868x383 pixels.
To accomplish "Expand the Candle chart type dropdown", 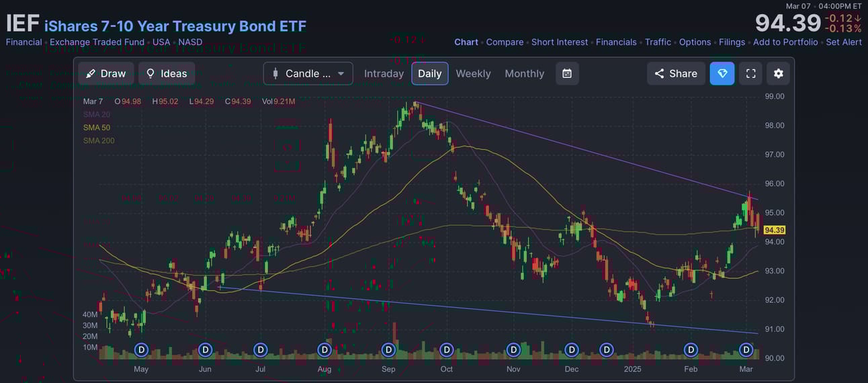I will click(308, 73).
